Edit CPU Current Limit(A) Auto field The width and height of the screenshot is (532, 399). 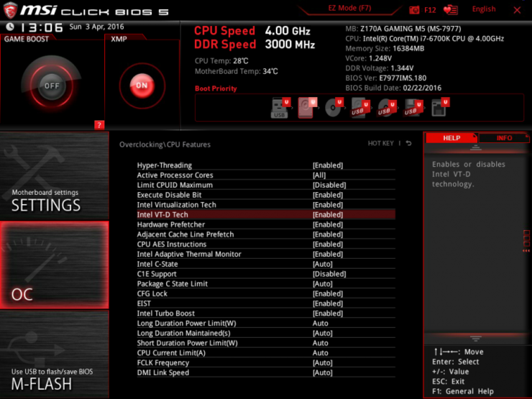click(x=321, y=353)
